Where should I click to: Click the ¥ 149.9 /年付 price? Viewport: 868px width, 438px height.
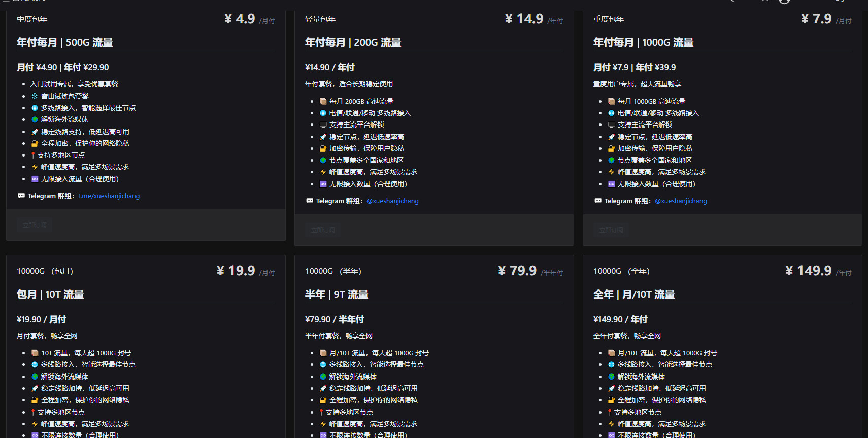(x=818, y=271)
